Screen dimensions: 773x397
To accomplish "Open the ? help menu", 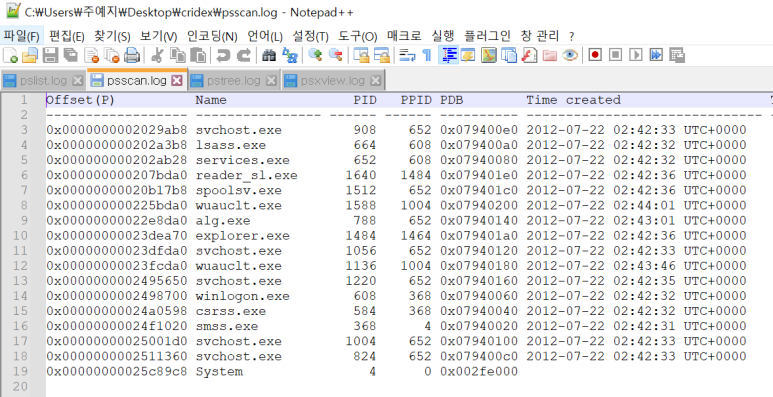I will (x=571, y=36).
